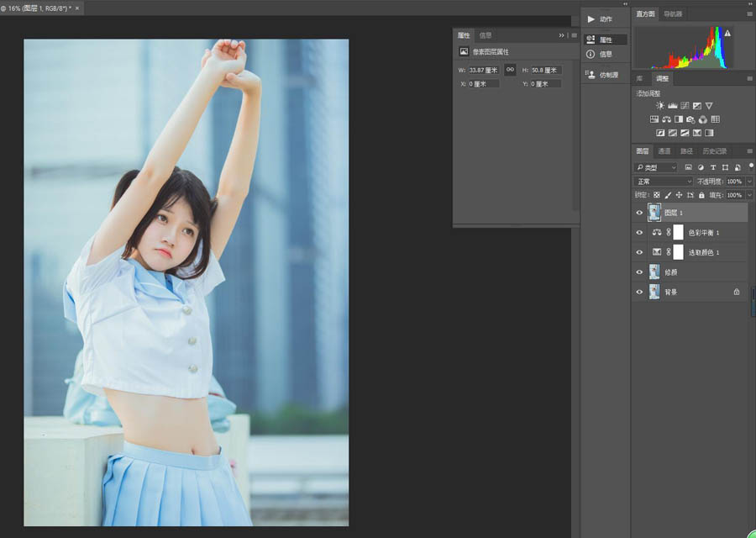Hide the 图层 1 layer with its eye icon
This screenshot has height=538, width=756.
[x=639, y=213]
